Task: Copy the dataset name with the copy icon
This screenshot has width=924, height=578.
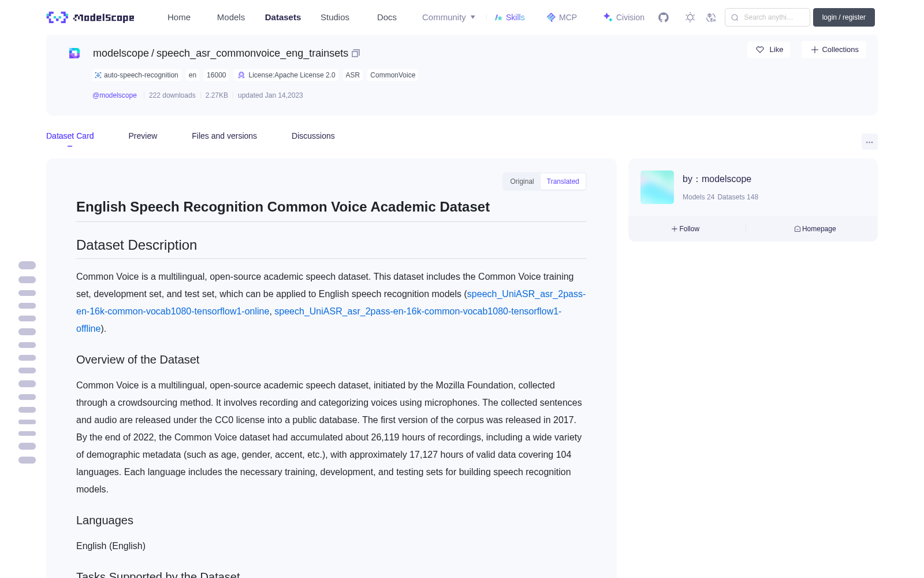Action: (356, 53)
